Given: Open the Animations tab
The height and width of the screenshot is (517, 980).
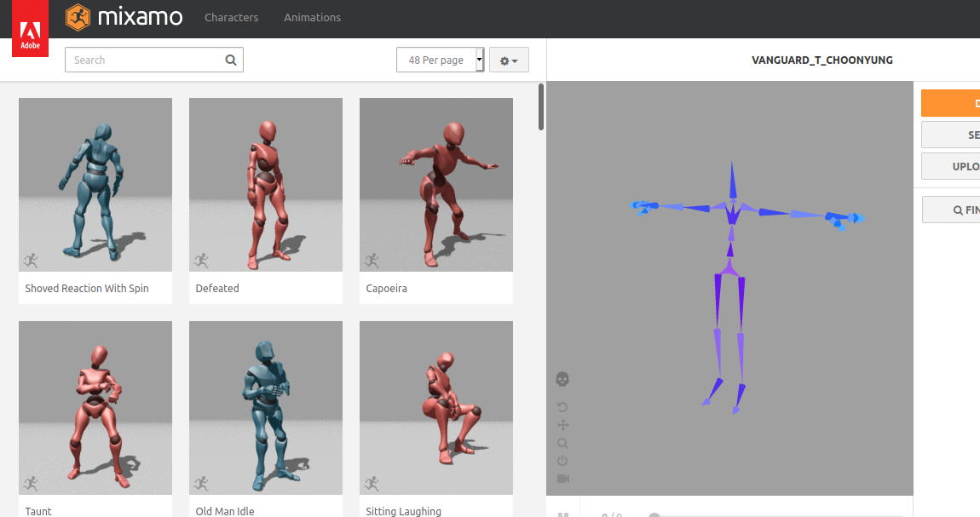Looking at the screenshot, I should click(312, 17).
